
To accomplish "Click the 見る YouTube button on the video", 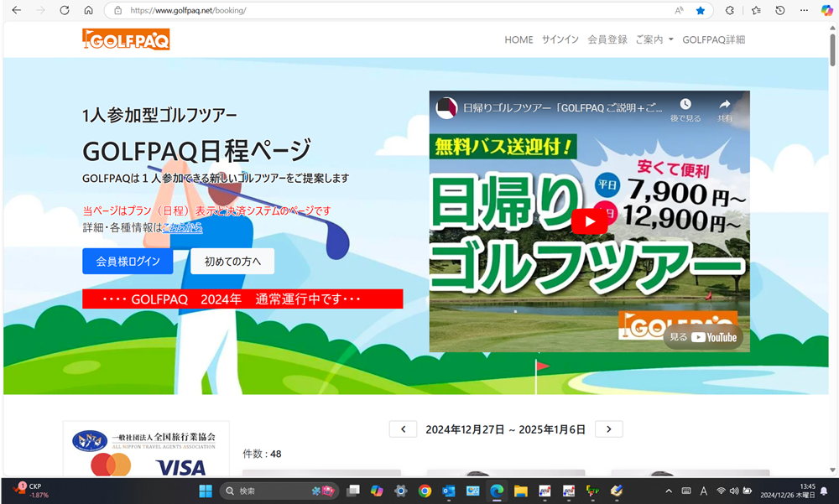I will point(703,337).
